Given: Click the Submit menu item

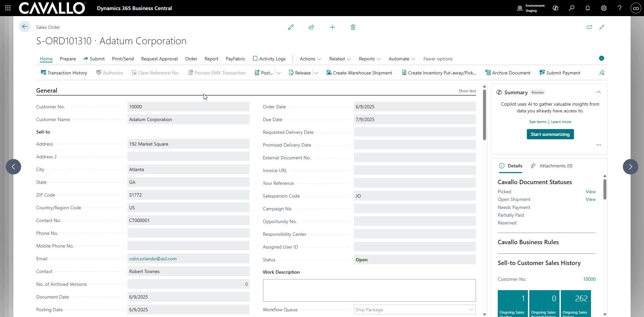Looking at the screenshot, I should 94,59.
